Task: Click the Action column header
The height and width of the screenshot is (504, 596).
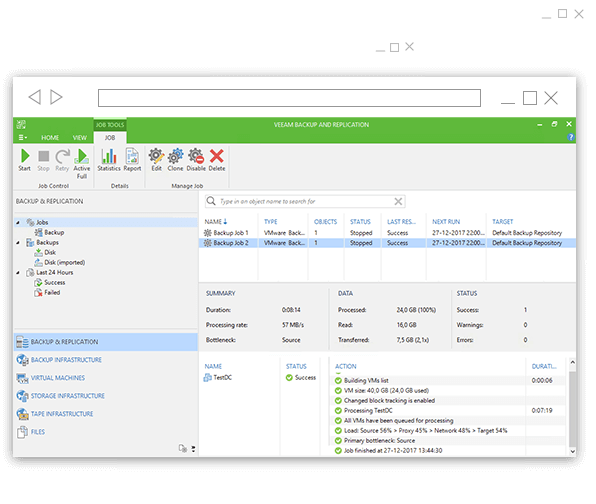Action: pyautogui.click(x=346, y=366)
